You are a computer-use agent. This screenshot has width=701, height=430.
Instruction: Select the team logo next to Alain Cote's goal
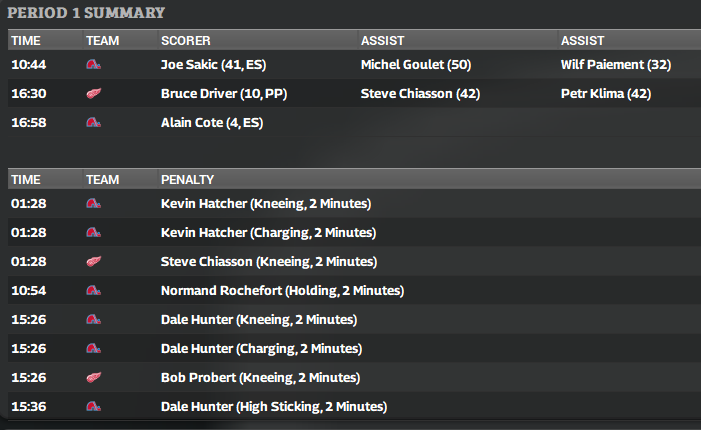(x=94, y=123)
